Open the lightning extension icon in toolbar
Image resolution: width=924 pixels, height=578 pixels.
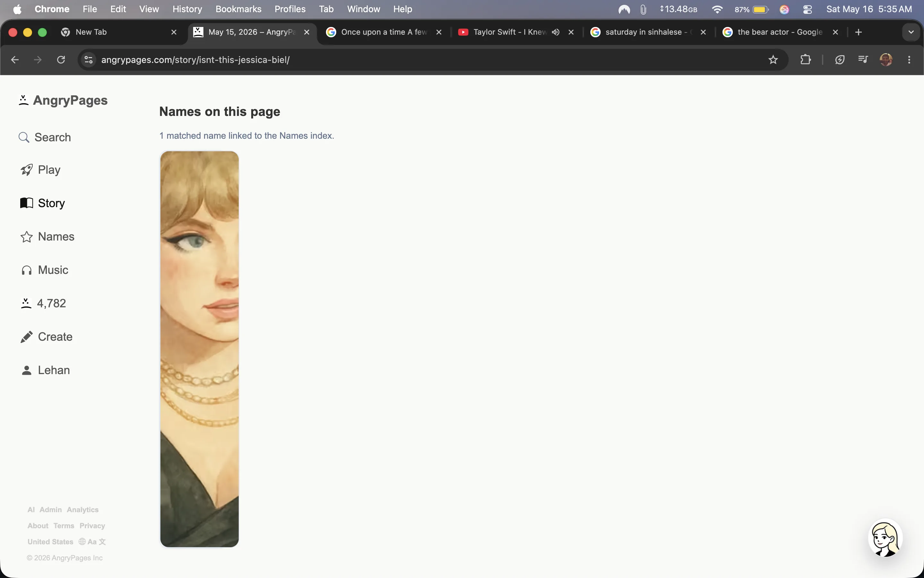click(840, 60)
